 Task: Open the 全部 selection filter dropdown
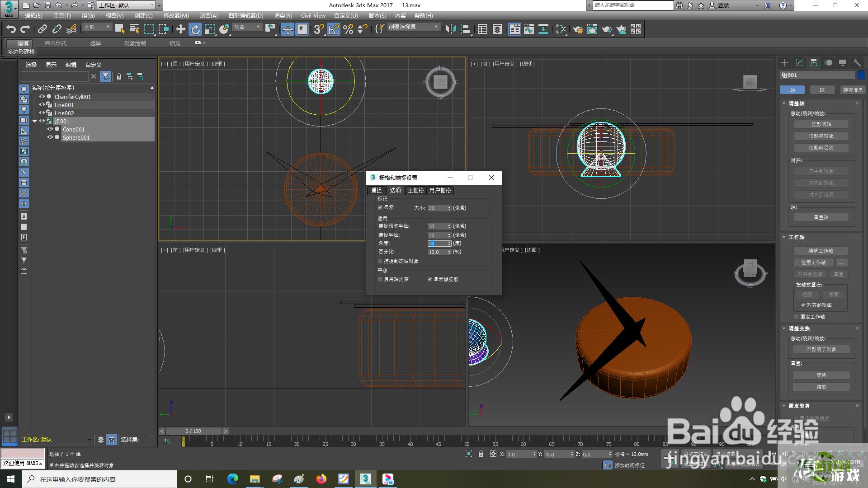[97, 27]
